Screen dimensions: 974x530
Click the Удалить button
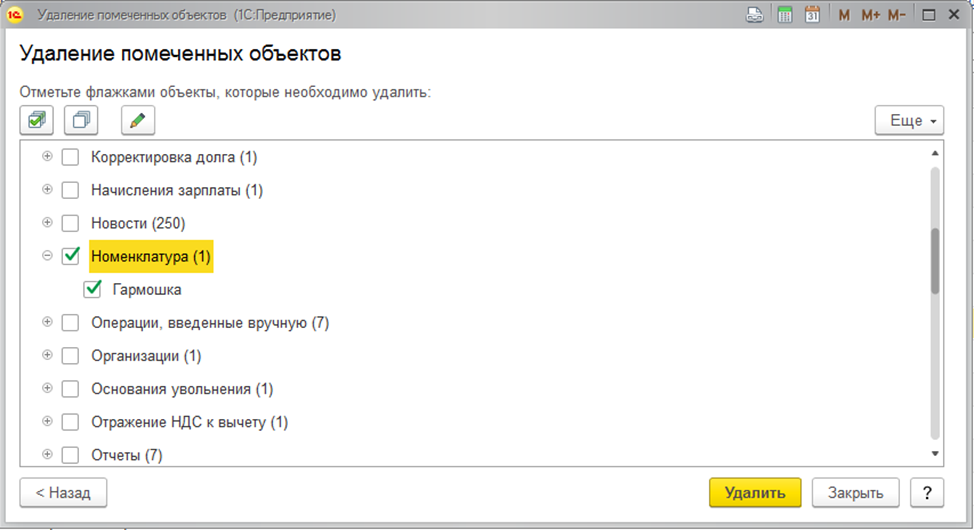coord(755,493)
